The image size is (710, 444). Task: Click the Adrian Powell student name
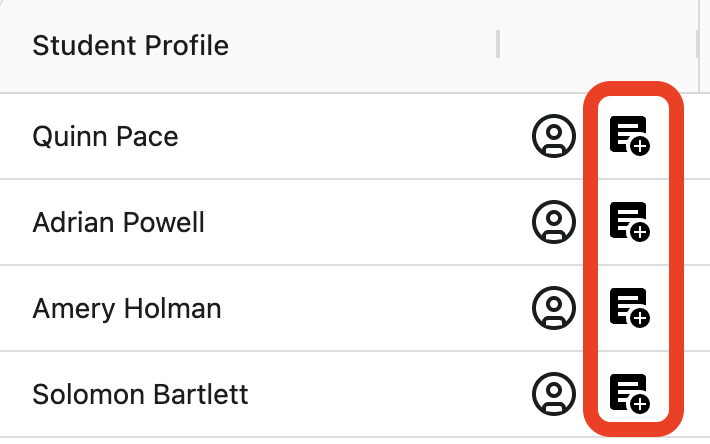[x=118, y=222]
